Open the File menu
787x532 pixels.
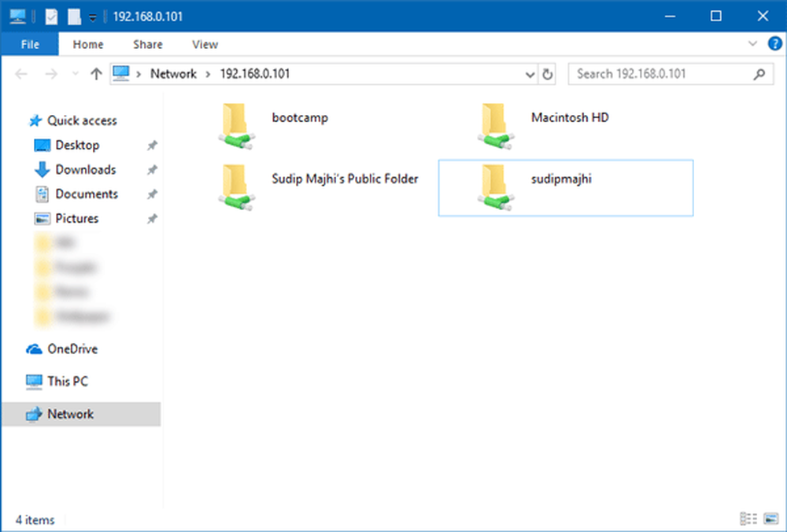[30, 45]
